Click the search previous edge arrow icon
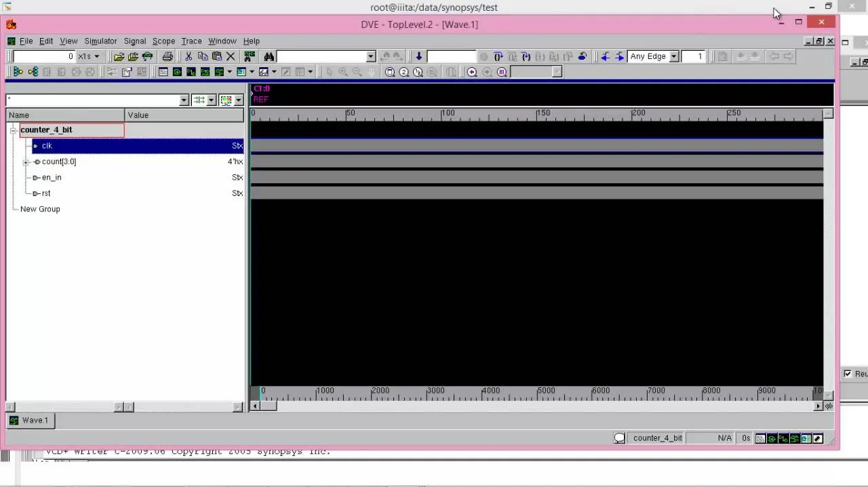The height and width of the screenshot is (487, 868). pos(606,56)
